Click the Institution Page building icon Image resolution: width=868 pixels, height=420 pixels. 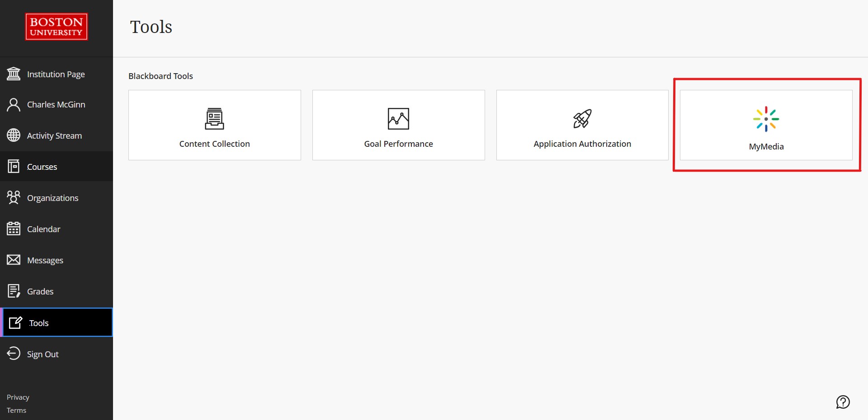pyautogui.click(x=14, y=74)
